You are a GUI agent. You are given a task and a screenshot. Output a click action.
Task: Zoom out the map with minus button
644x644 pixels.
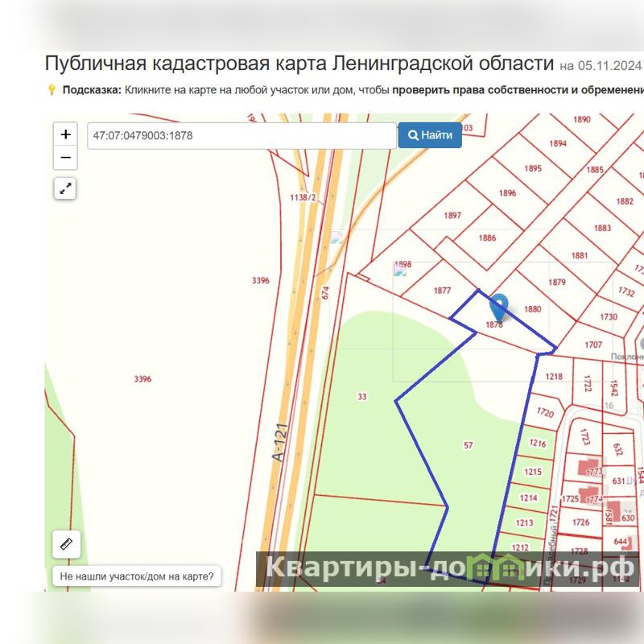pos(65,158)
